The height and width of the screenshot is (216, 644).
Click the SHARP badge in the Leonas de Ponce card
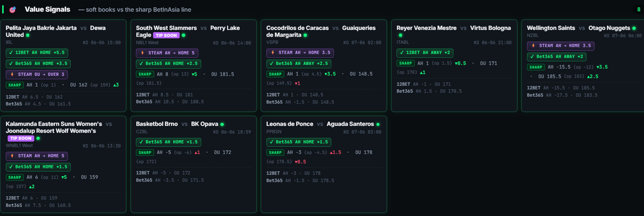pos(275,153)
